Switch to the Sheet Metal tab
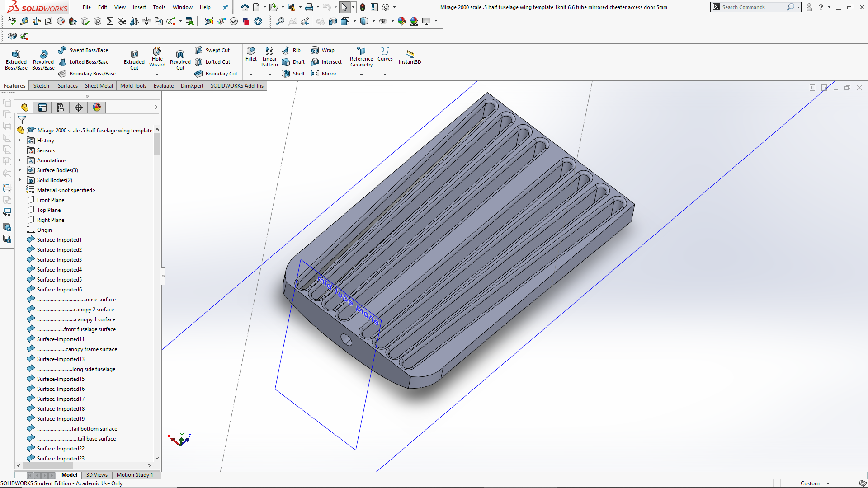 [99, 86]
